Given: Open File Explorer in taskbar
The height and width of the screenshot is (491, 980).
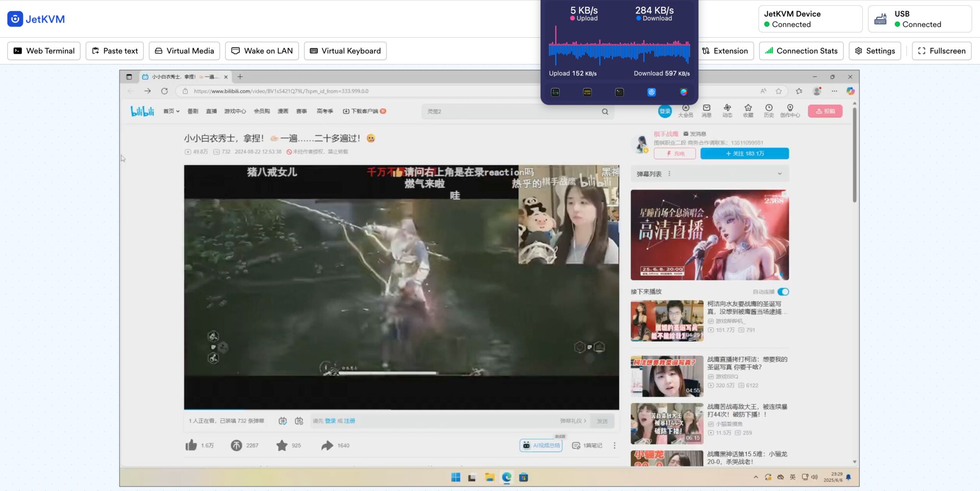Looking at the screenshot, I should click(490, 477).
